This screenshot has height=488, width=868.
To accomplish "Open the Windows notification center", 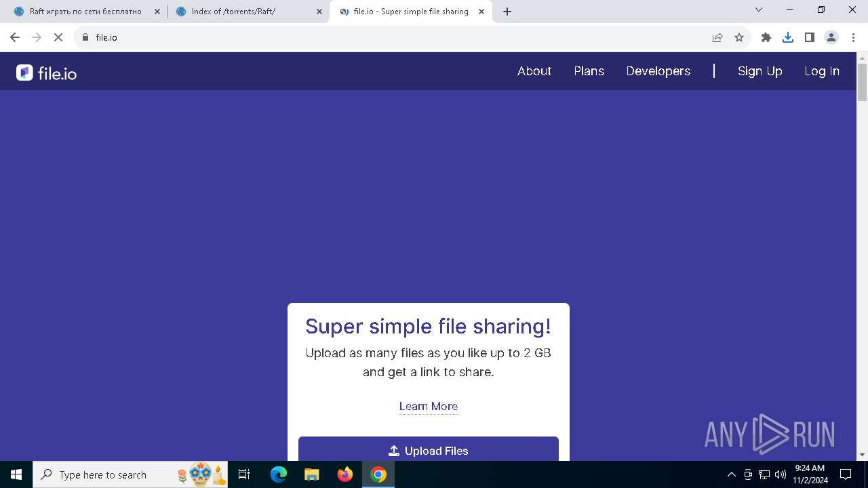I will pyautogui.click(x=846, y=474).
